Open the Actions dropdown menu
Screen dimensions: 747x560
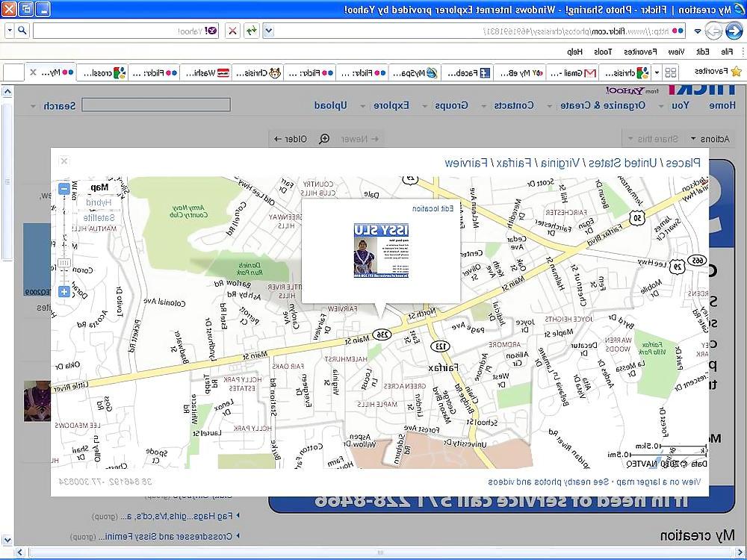(710, 139)
